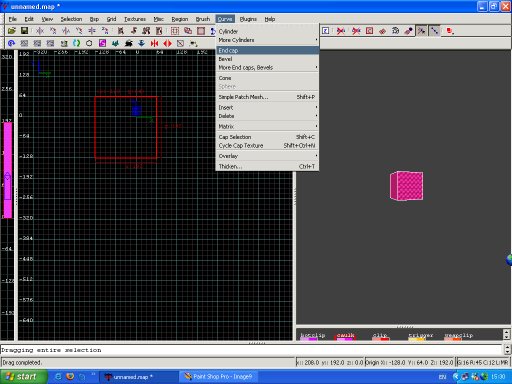Click the z-axis rotate icon
The width and height of the screenshot is (512, 384).
(105, 31)
